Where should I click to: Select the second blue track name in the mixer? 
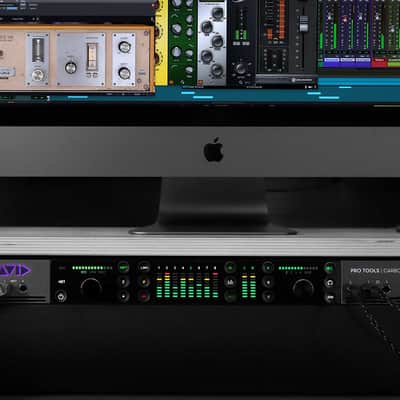pyautogui.click(x=347, y=60)
